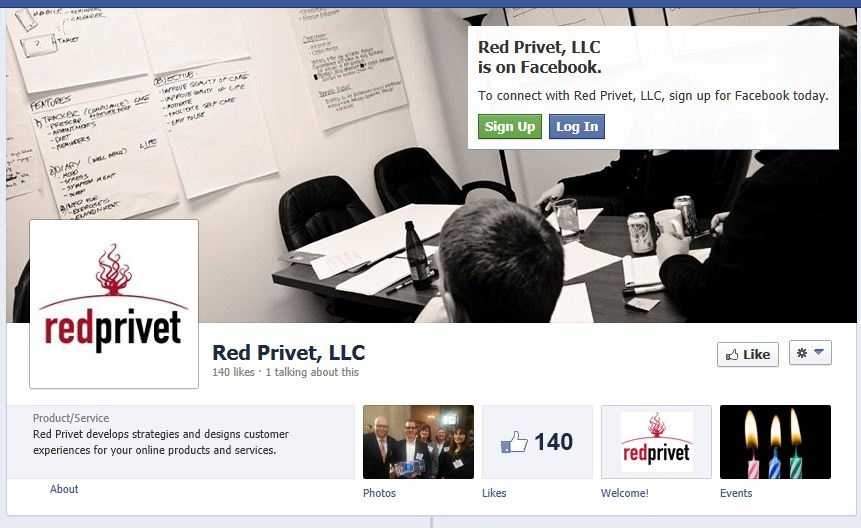This screenshot has height=528, width=861.
Task: Click the '1 talking about this' text
Action: coord(312,372)
